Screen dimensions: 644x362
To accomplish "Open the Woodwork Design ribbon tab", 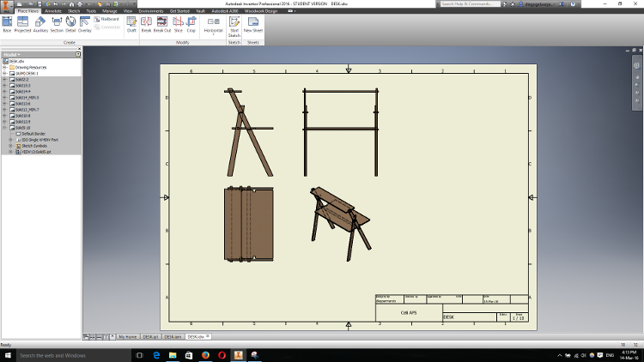I will pyautogui.click(x=261, y=11).
